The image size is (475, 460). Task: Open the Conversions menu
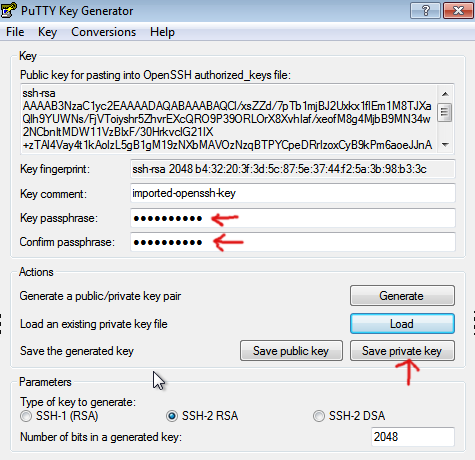(x=104, y=32)
